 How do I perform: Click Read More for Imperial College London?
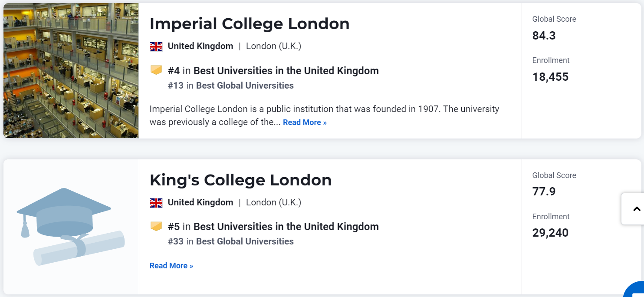coord(305,122)
